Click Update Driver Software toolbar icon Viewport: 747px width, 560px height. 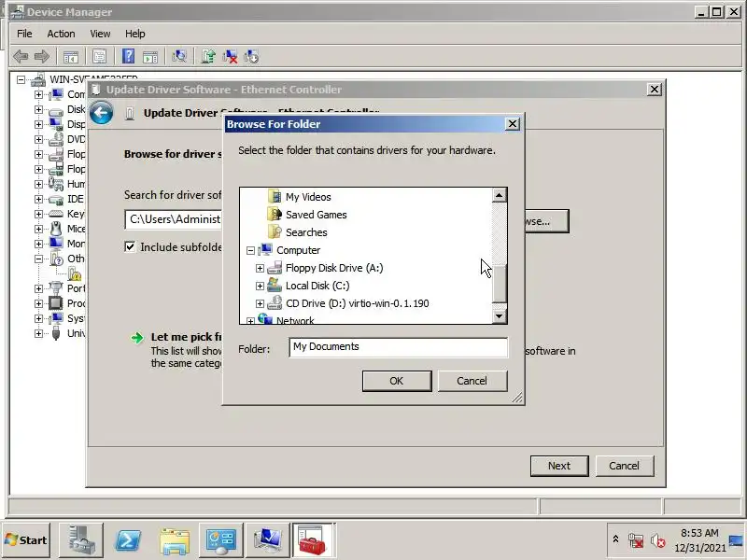click(x=208, y=57)
